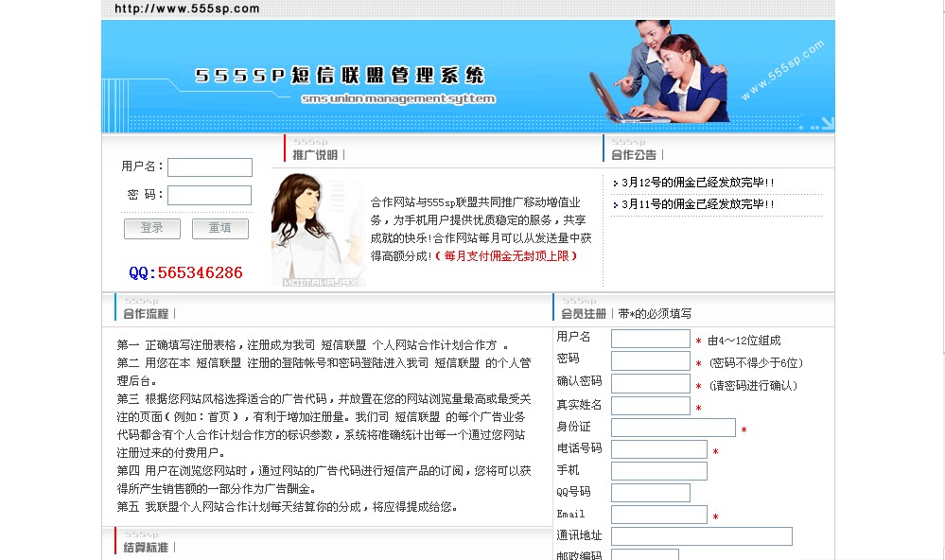The width and height of the screenshot is (945, 560).
Task: Click the 登录 button
Action: [x=152, y=229]
